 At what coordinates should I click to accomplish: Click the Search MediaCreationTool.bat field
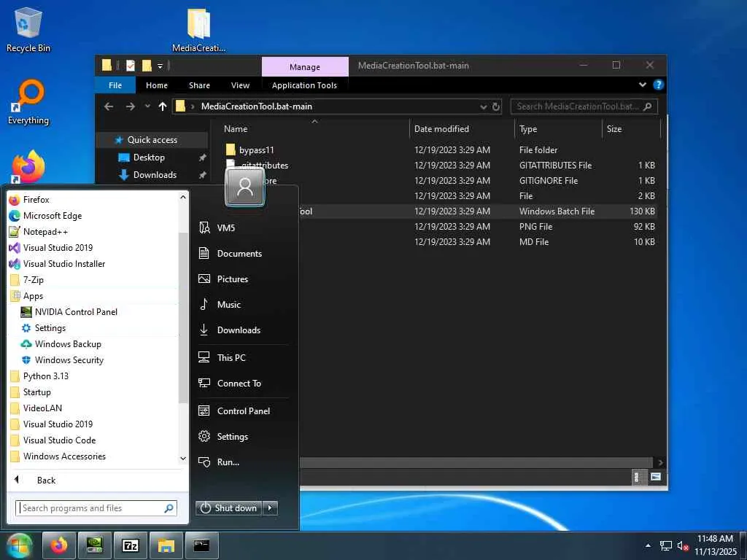(584, 106)
